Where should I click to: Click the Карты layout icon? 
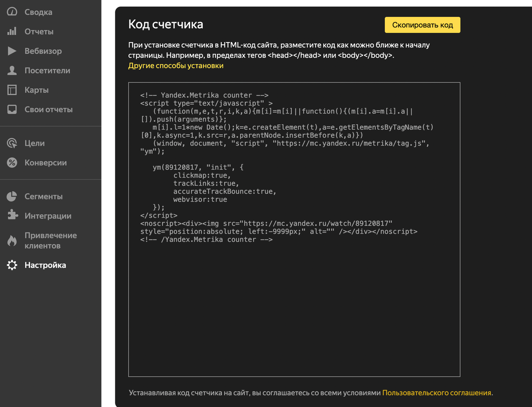[12, 90]
